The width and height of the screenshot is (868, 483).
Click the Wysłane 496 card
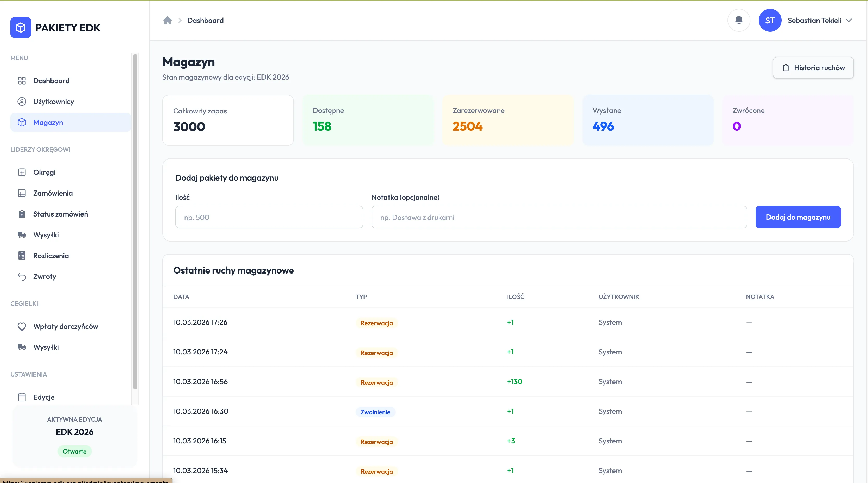648,120
